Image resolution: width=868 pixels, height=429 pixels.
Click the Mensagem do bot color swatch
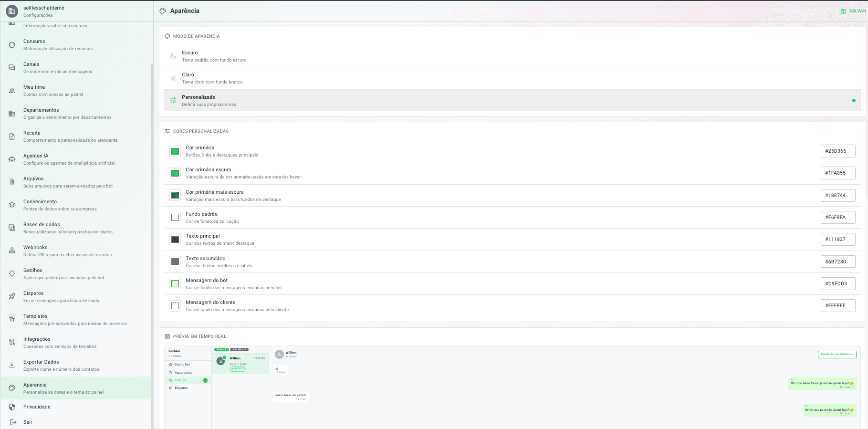[x=175, y=284]
